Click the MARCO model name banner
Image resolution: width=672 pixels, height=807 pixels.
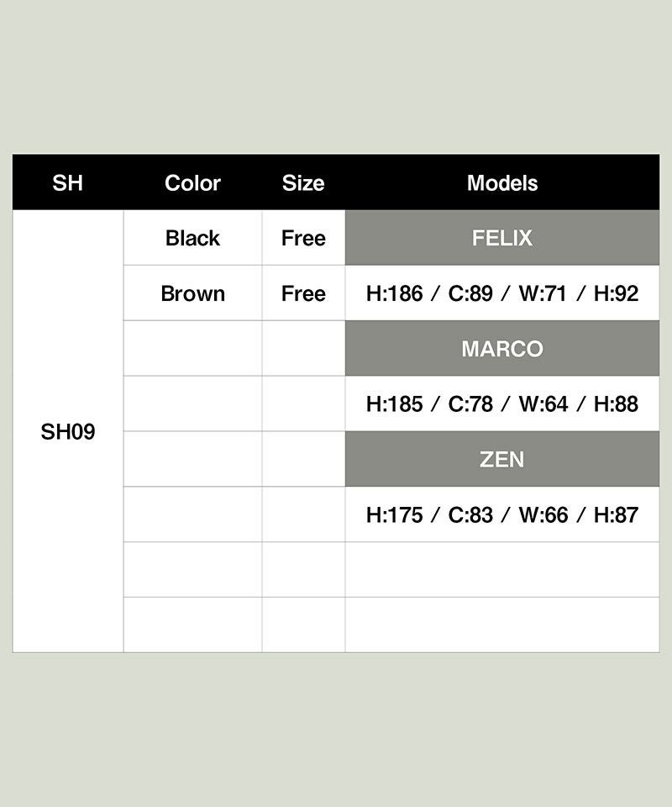coord(502,349)
